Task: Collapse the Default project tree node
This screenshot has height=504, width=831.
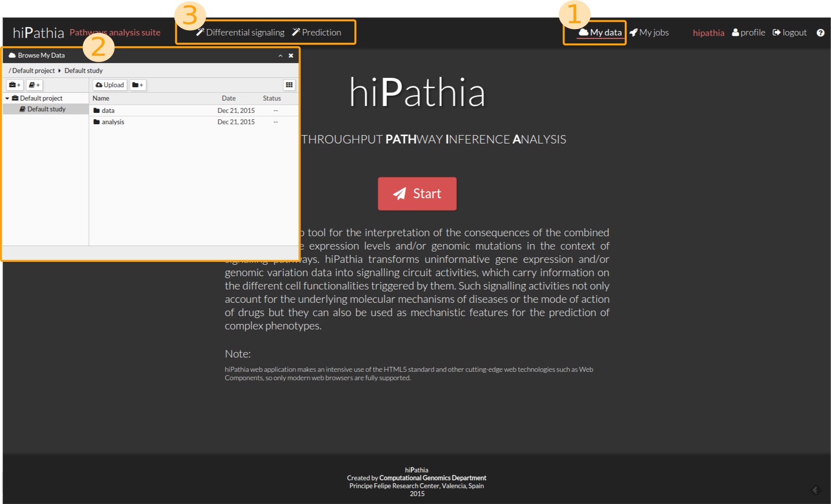Action: coord(7,98)
